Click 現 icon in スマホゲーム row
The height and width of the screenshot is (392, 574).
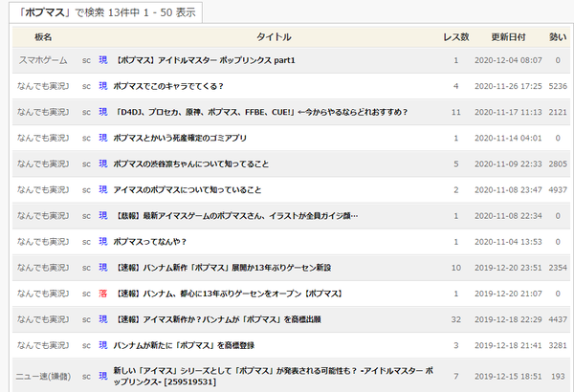pyautogui.click(x=103, y=60)
